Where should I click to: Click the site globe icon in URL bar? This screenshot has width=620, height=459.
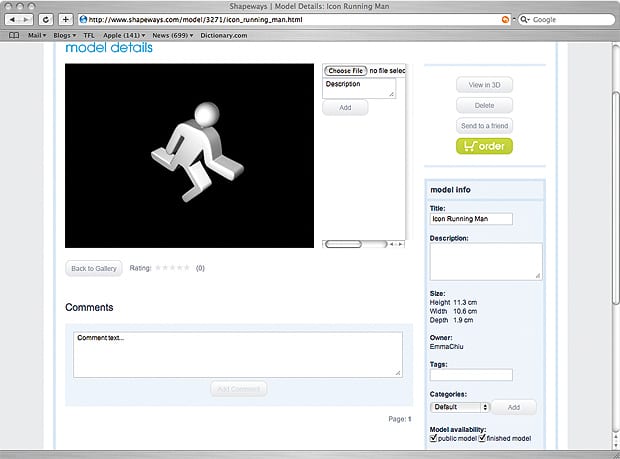coord(83,19)
